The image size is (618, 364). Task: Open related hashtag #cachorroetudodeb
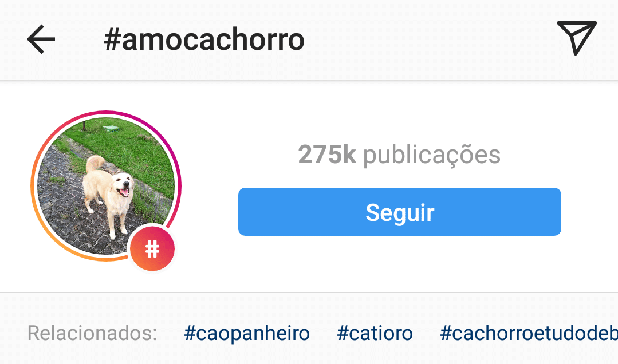pos(529,333)
